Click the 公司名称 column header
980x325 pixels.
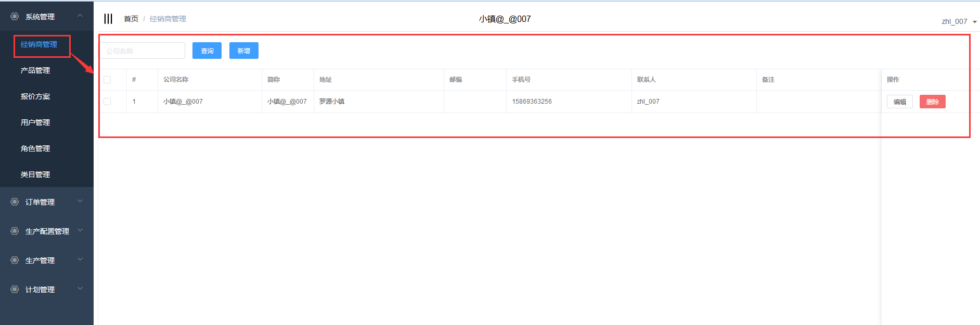click(x=176, y=80)
